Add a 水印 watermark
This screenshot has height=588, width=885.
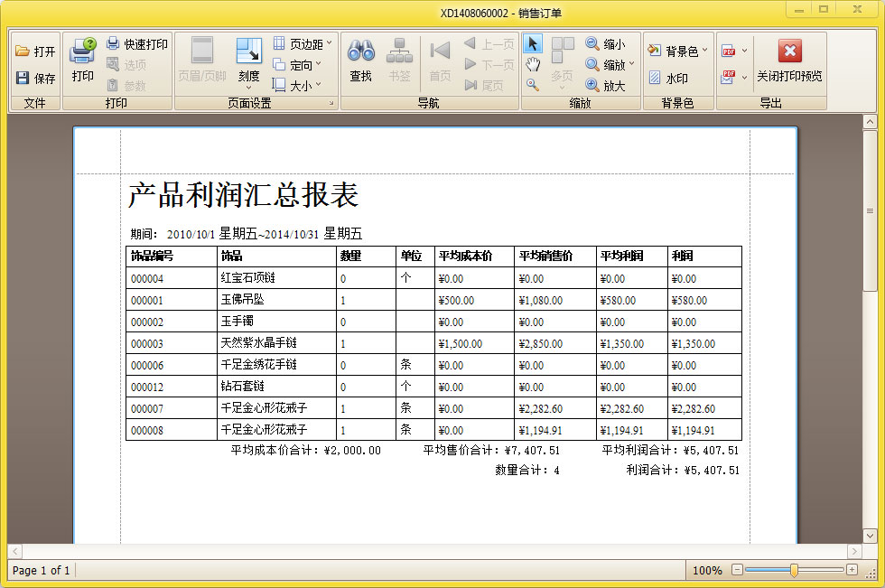668,78
